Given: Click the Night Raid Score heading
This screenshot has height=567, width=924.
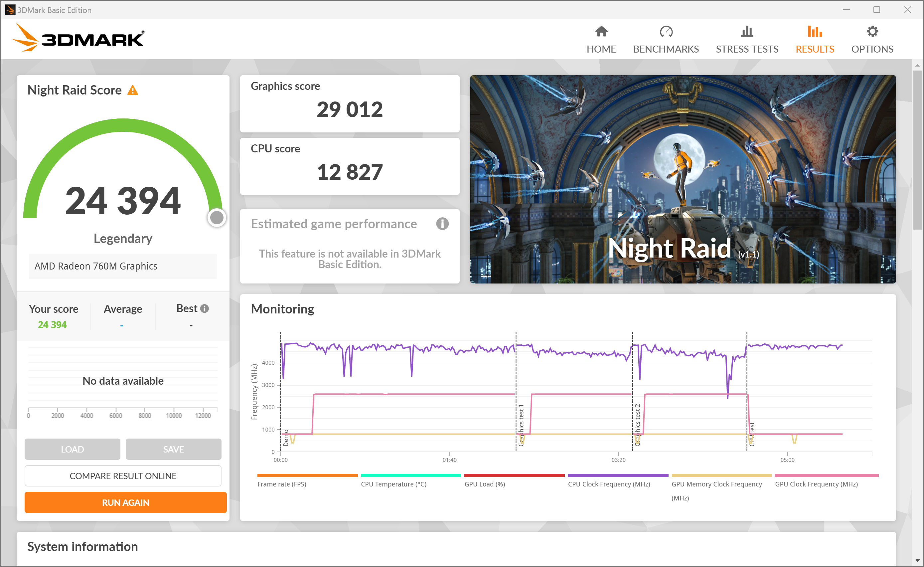Looking at the screenshot, I should pyautogui.click(x=75, y=90).
